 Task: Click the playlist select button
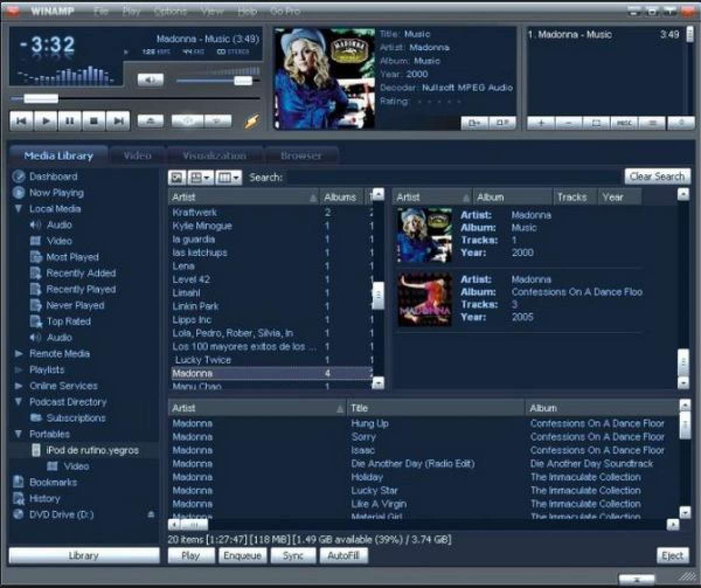point(596,123)
